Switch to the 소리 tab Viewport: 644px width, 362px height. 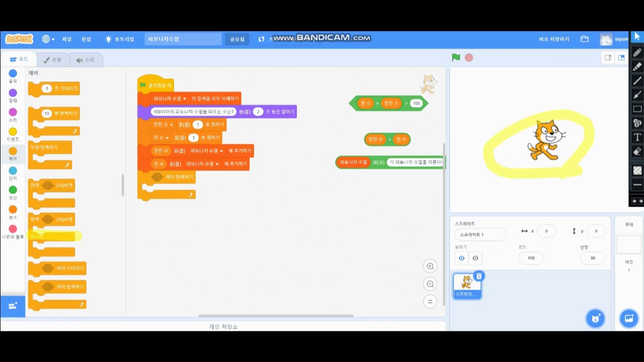(x=86, y=60)
